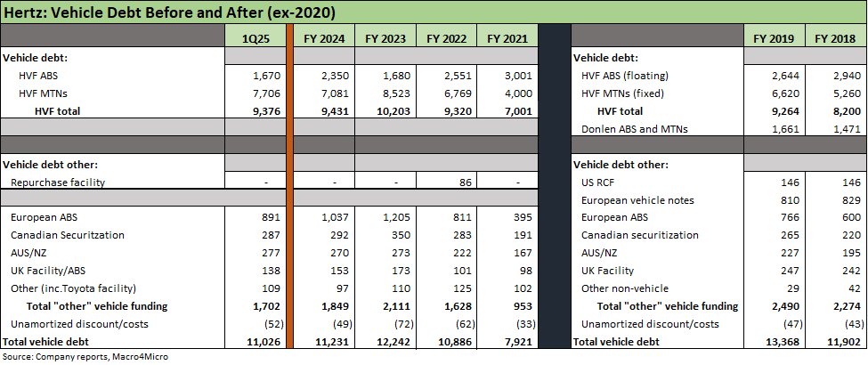Click Repurchase facility FY 2022 value 86
The height and width of the screenshot is (365, 868).
coord(465,182)
